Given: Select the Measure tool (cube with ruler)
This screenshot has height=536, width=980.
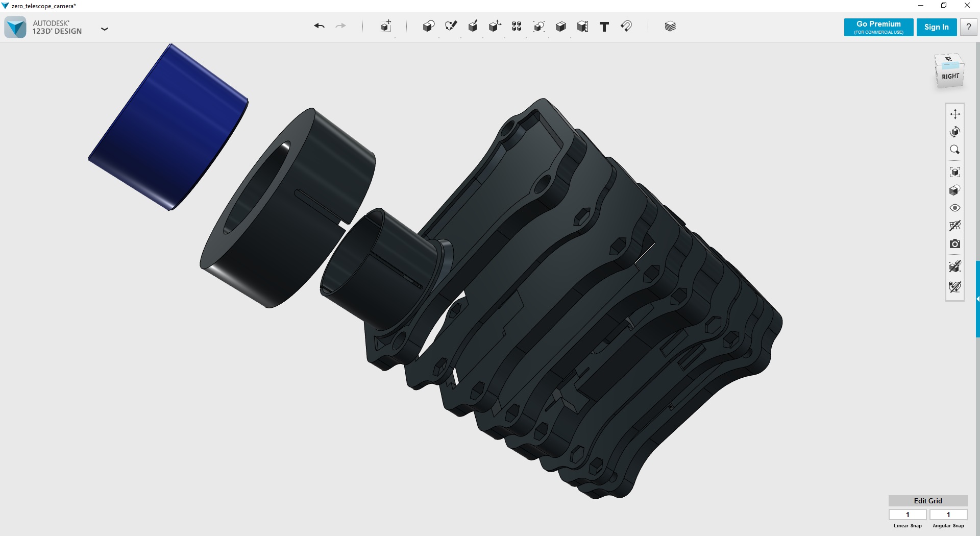Looking at the screenshot, I should click(x=583, y=27).
